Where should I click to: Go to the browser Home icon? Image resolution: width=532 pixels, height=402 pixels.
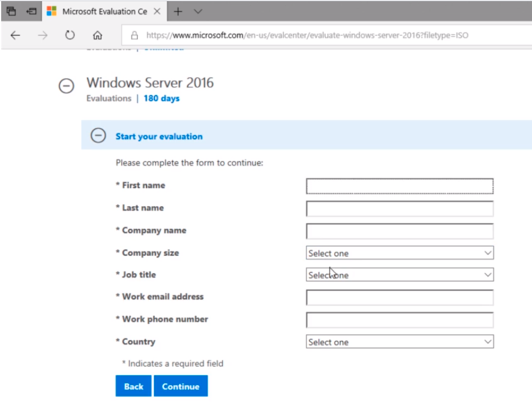tap(97, 36)
